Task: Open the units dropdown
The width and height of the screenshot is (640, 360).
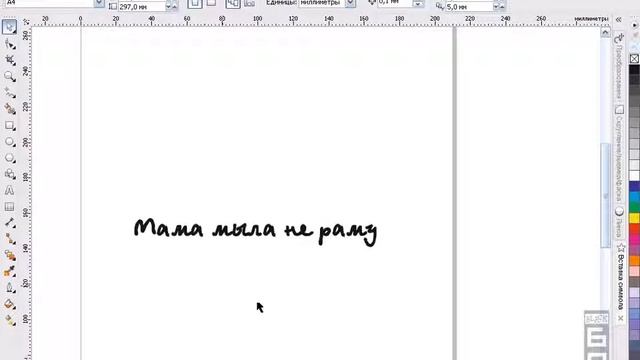Action: (x=350, y=3)
